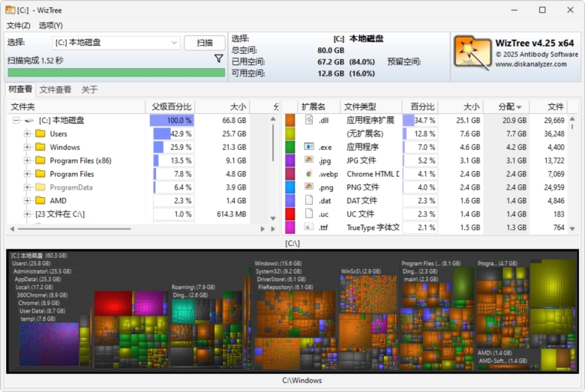Sort by the 分配 column header
Viewport: 585px width, 392px height.
[x=506, y=106]
